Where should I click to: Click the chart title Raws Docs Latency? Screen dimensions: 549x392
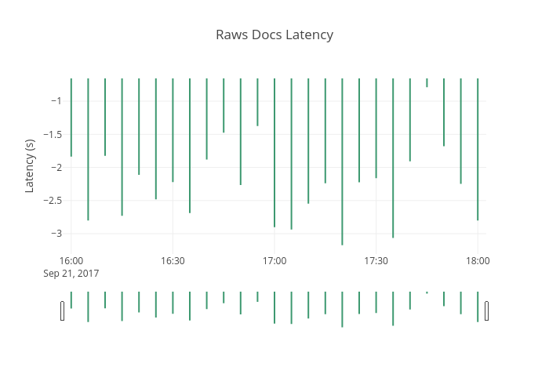pyautogui.click(x=274, y=35)
